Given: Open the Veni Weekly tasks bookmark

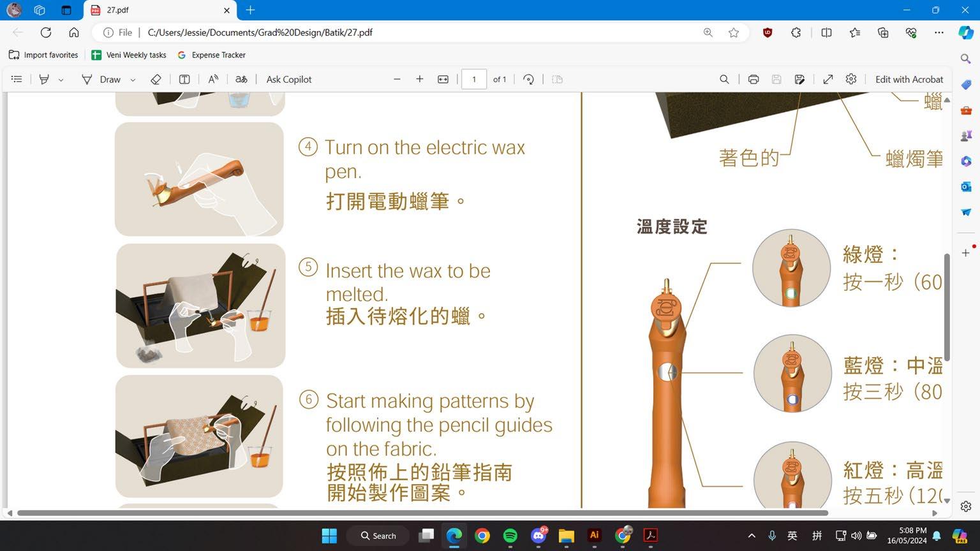Looking at the screenshot, I should (129, 55).
